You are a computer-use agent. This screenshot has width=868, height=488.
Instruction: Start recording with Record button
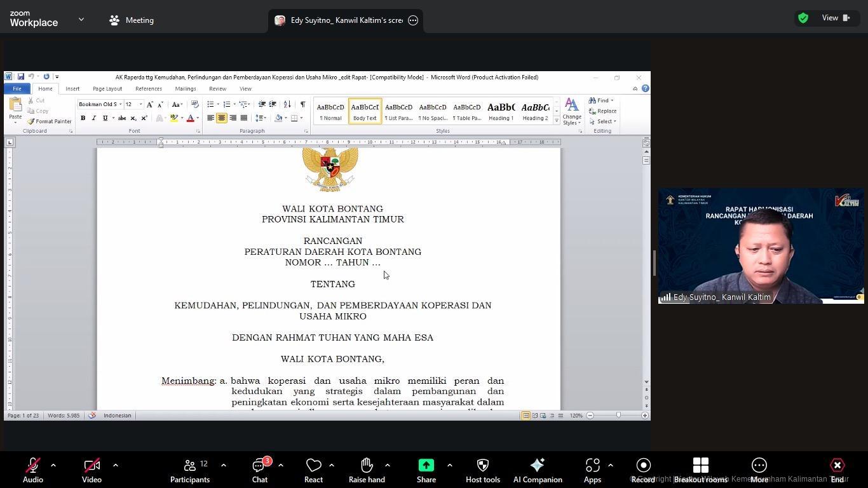point(643,471)
